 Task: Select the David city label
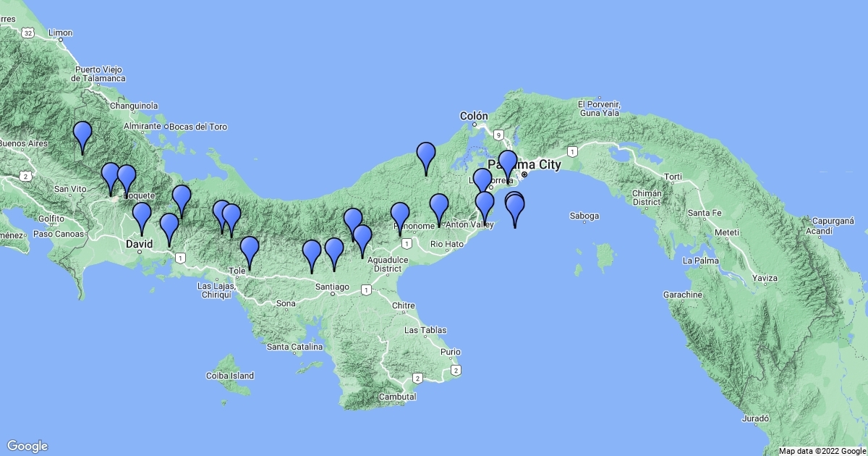click(139, 245)
